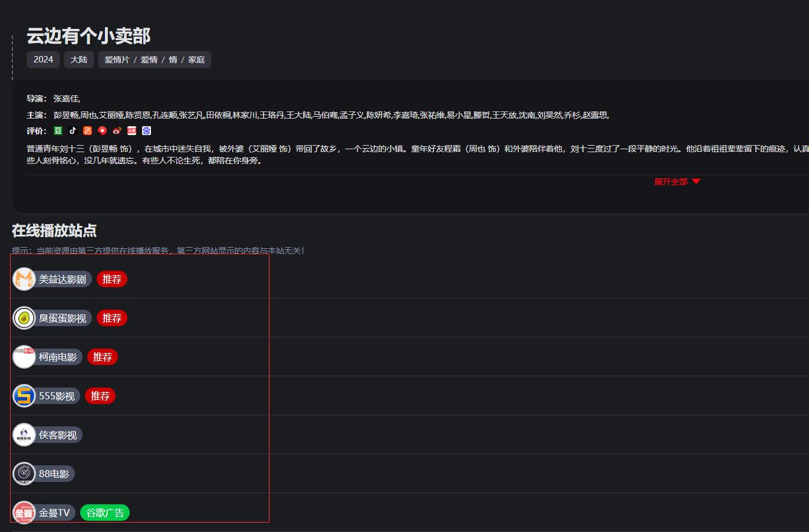Open the Douban rating icon
Viewport: 809px width, 532px height.
(x=58, y=130)
